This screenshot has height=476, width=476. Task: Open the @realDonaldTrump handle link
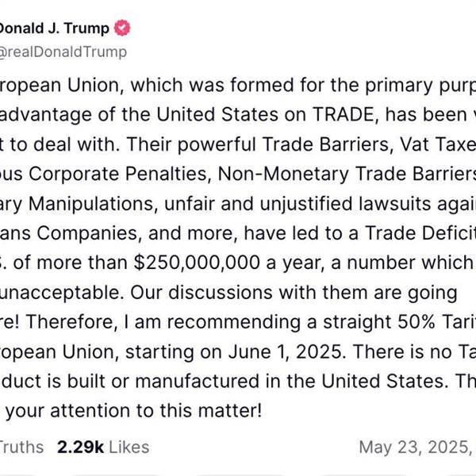click(x=63, y=52)
